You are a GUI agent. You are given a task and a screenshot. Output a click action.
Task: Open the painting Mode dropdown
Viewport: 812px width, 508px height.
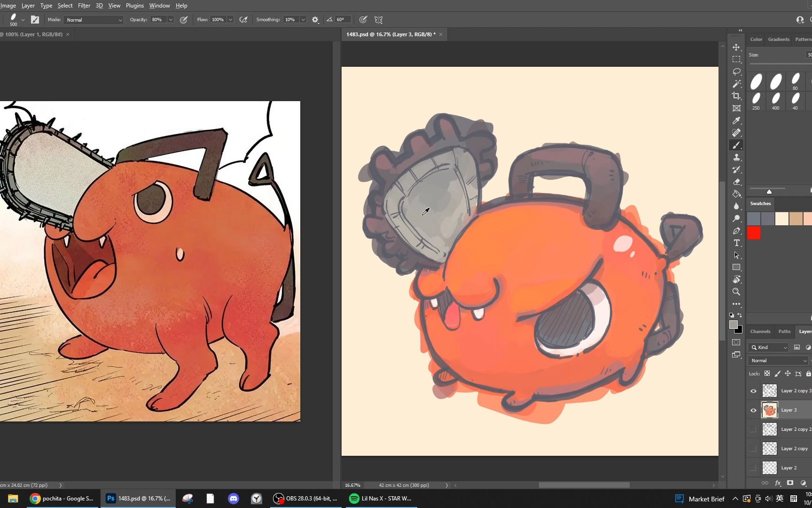pos(94,20)
